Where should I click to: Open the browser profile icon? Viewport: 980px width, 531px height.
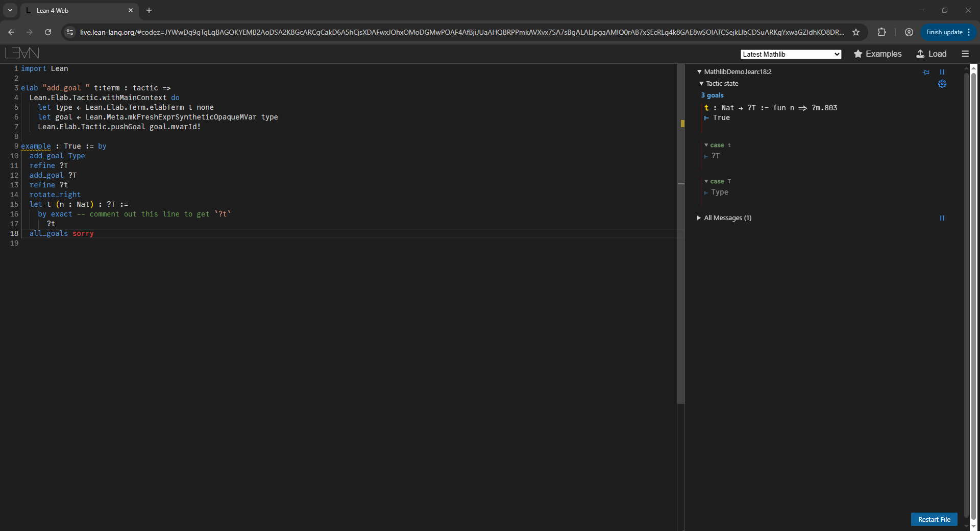click(909, 32)
